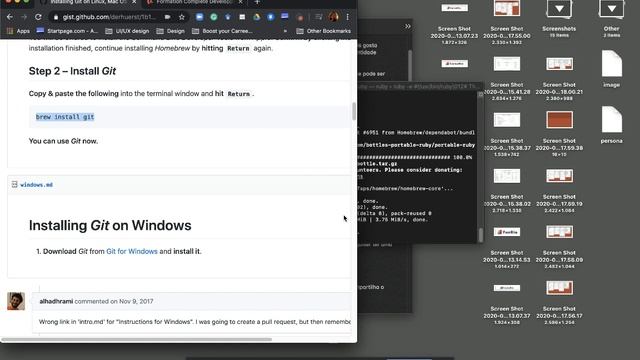Reload the gist page
This screenshot has width=640, height=360.
click(38, 17)
